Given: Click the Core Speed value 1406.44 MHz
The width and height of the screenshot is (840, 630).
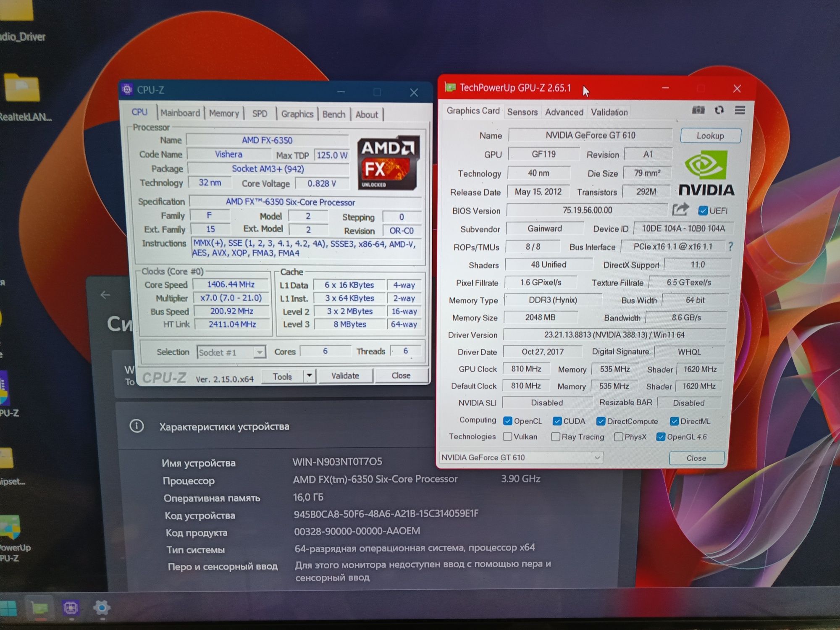Looking at the screenshot, I should pos(231,284).
